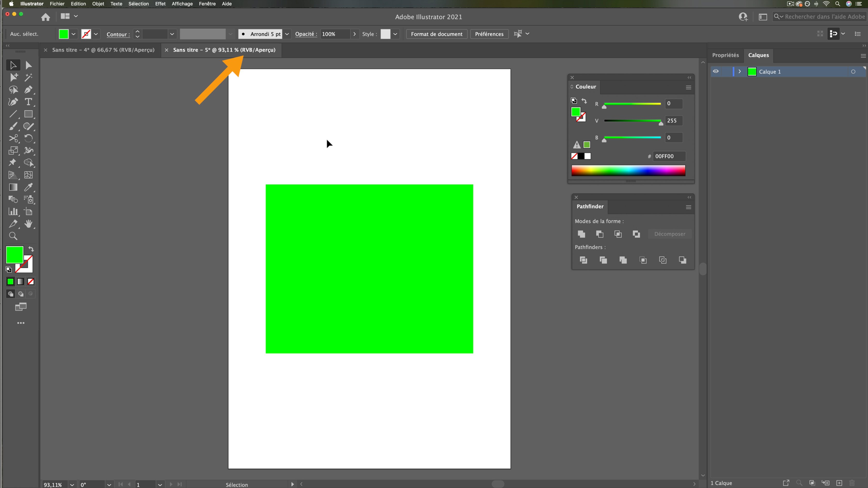Click the Unite shape mode in Pathfinder
Image resolution: width=868 pixels, height=488 pixels.
tap(581, 234)
